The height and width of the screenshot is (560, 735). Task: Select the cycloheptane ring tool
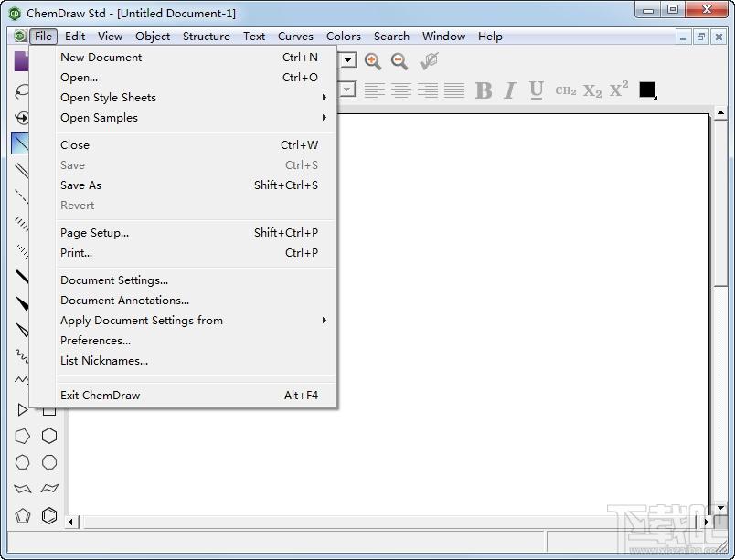click(x=22, y=462)
